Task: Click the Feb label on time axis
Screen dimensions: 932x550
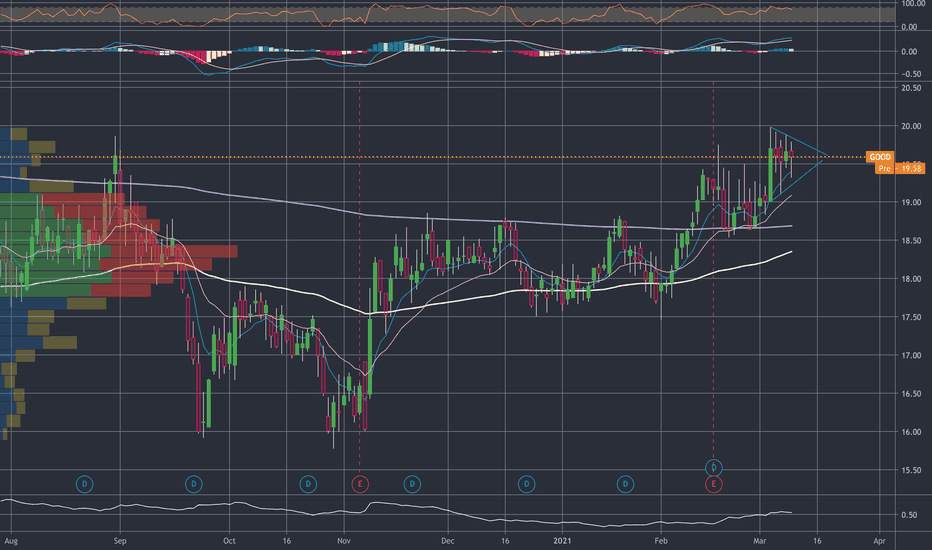Action: point(661,541)
